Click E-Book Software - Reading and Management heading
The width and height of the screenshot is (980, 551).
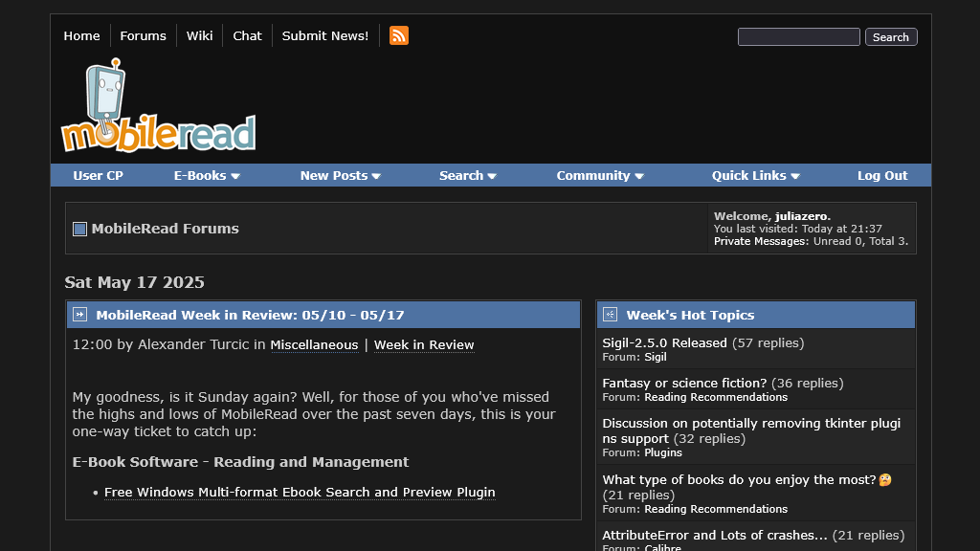point(240,462)
